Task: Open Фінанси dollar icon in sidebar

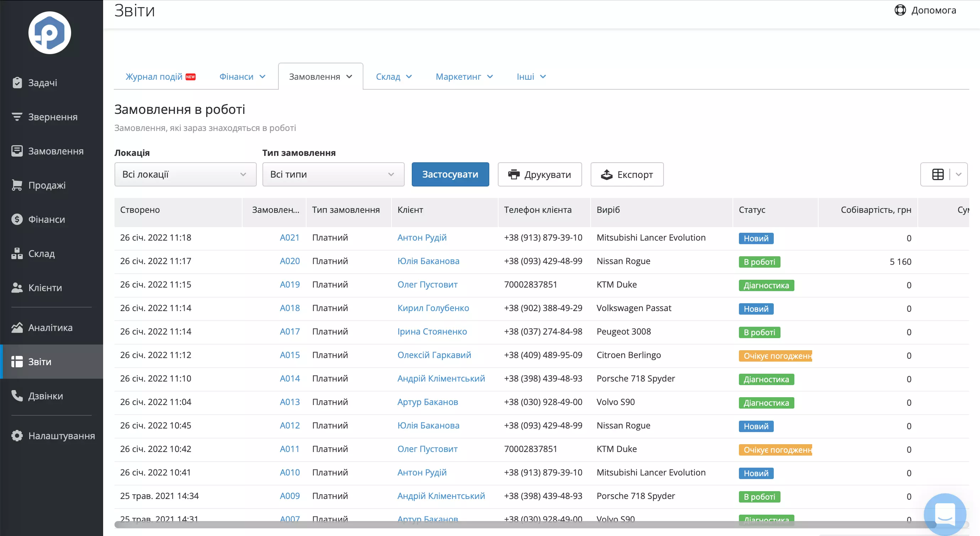Action: tap(17, 219)
